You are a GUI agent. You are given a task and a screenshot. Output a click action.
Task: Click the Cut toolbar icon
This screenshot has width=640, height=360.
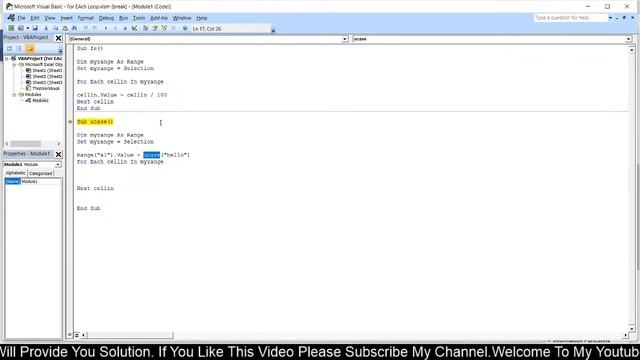point(46,28)
